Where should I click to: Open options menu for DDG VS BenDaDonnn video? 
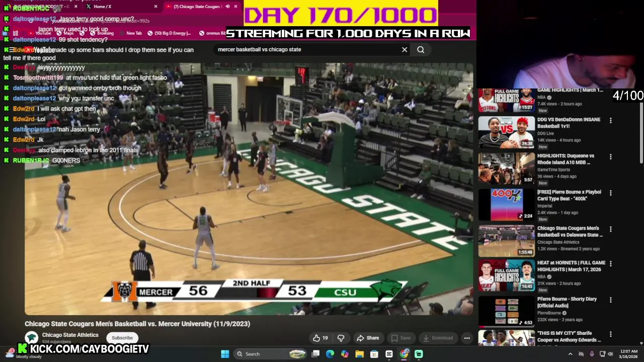coord(610,121)
